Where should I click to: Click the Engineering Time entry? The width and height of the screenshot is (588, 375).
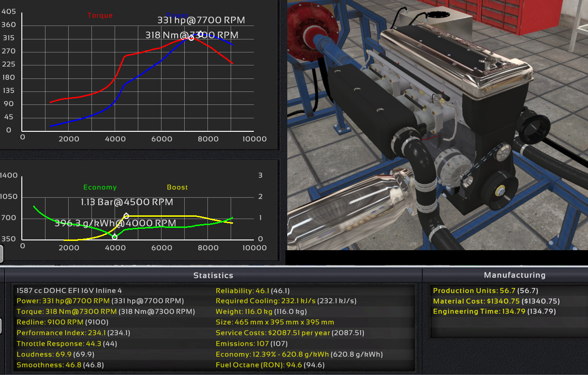click(x=494, y=311)
